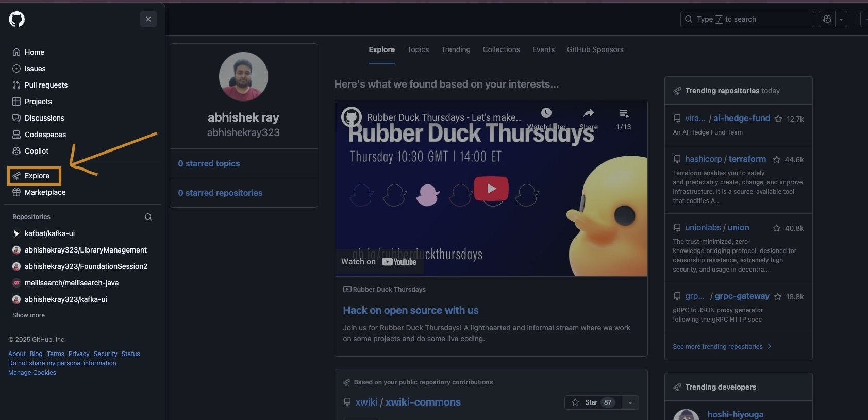This screenshot has height=420, width=868.
Task: Open 0 starred topics link
Action: pyautogui.click(x=209, y=163)
